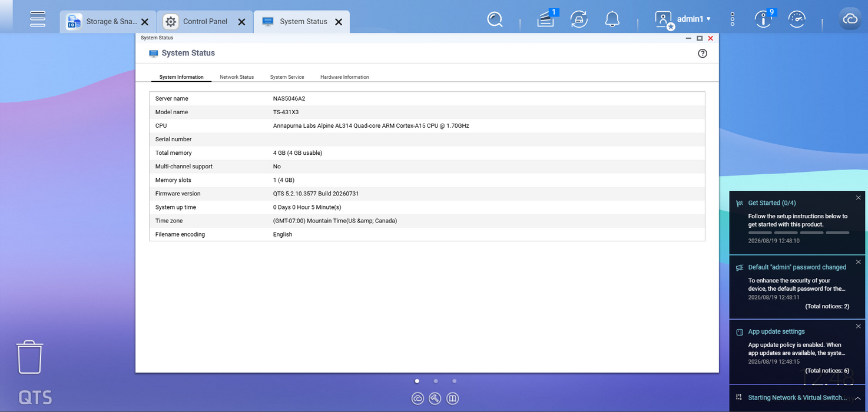Go to the second desktop page dot
The height and width of the screenshot is (412, 868).
(436, 381)
